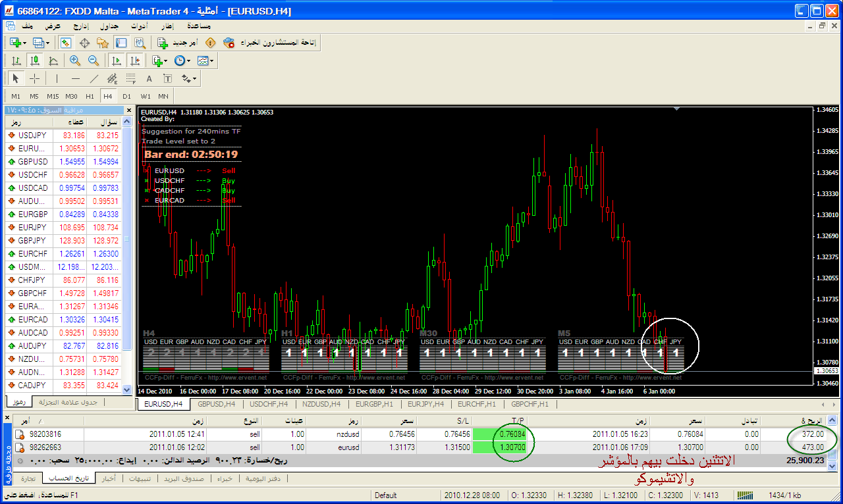Open the عرض (View) menu
Screen dimensions: 843x504
tap(53, 26)
